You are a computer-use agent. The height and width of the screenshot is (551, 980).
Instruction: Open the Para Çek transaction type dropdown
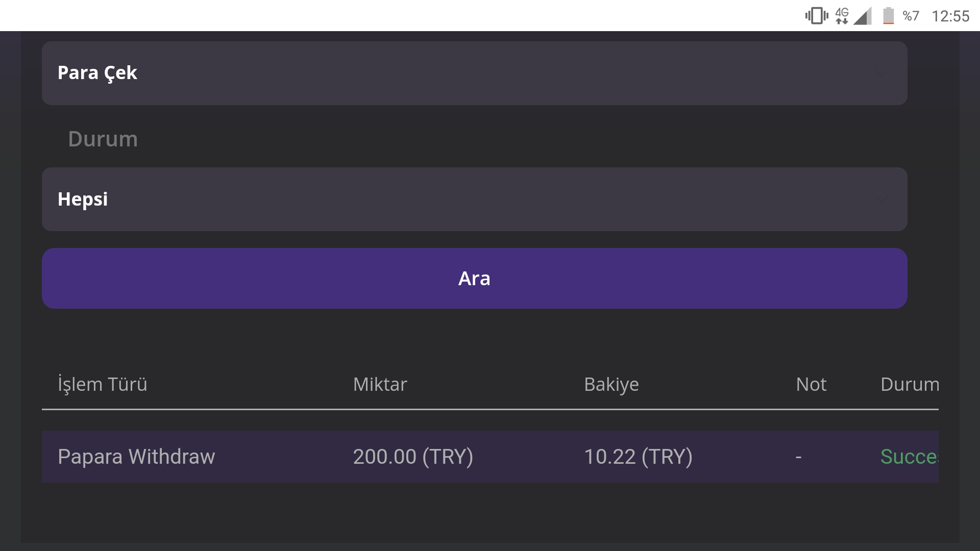[x=474, y=73]
